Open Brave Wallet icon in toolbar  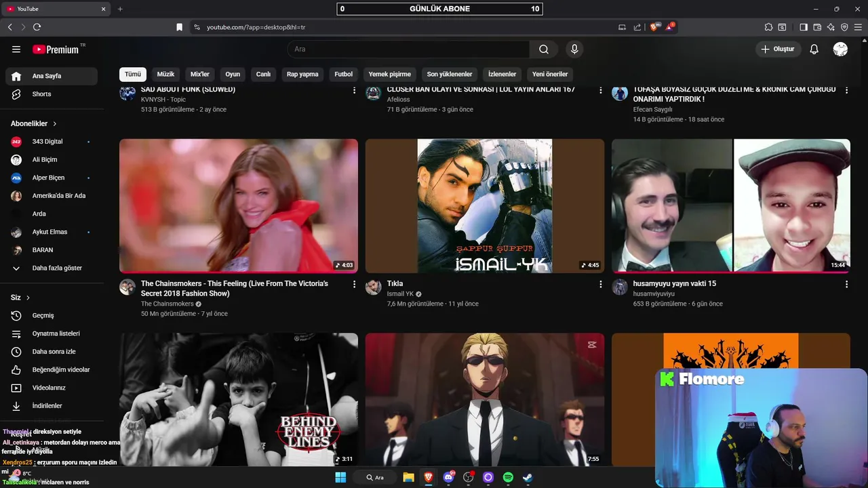click(817, 27)
